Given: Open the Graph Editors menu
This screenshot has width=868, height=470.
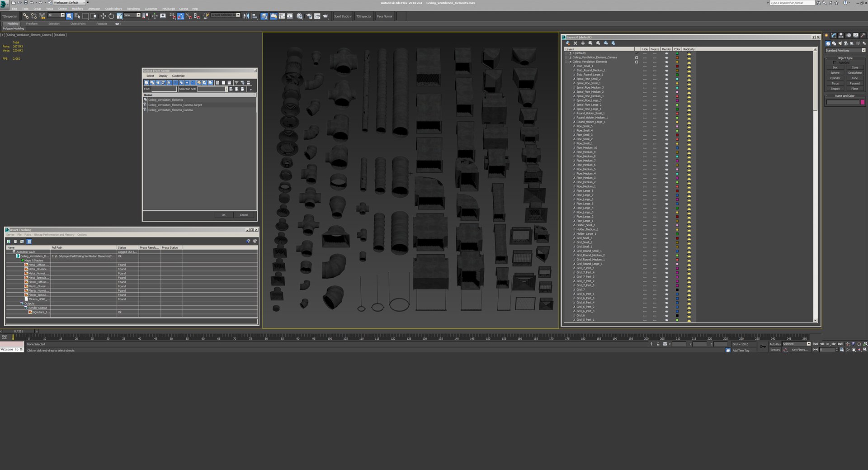Looking at the screenshot, I should pos(113,9).
